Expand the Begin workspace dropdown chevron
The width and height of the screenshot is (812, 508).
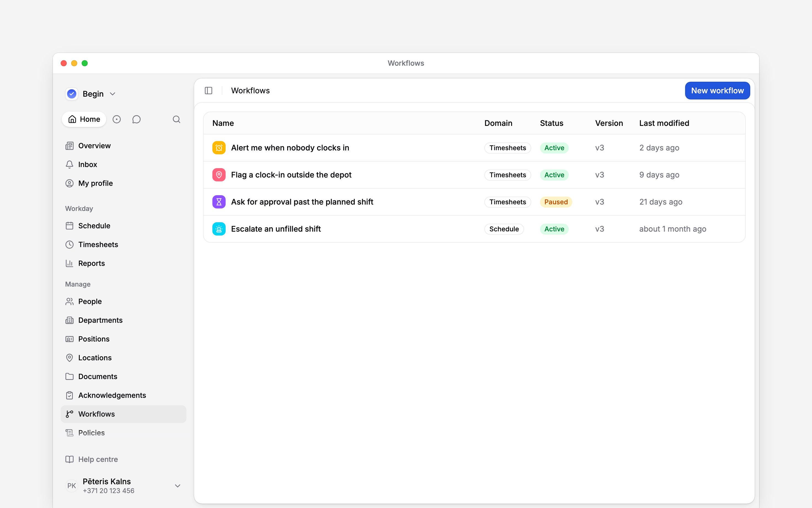113,94
